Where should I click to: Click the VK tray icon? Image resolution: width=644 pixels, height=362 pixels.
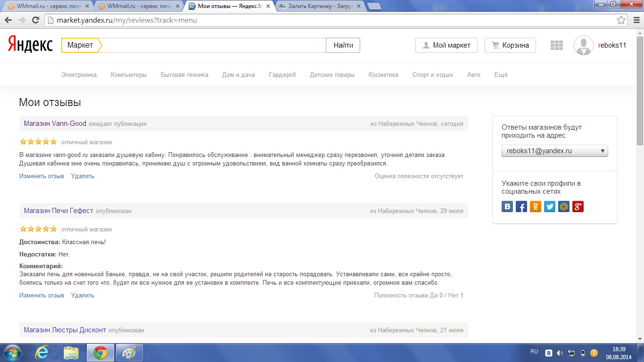click(x=549, y=353)
